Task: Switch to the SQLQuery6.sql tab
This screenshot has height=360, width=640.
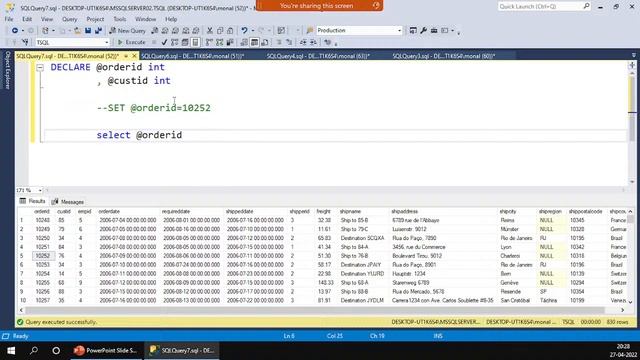Action: (x=193, y=56)
